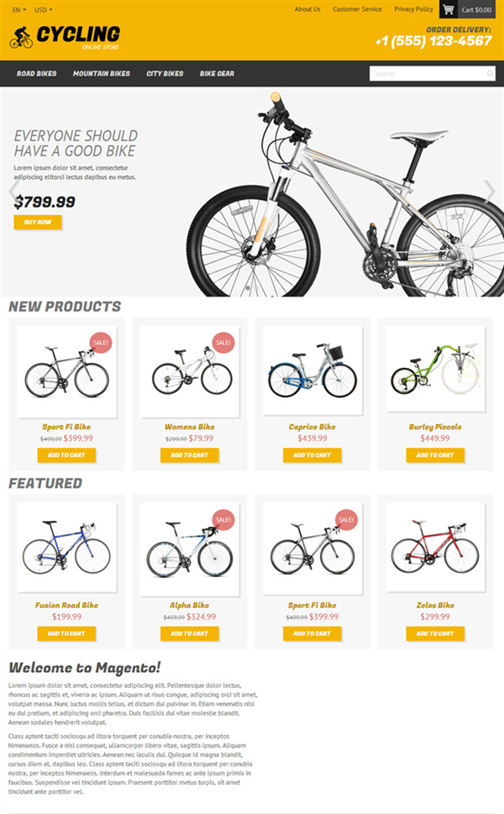Add Caprice Bike to cart
This screenshot has height=814, width=504.
(x=312, y=455)
